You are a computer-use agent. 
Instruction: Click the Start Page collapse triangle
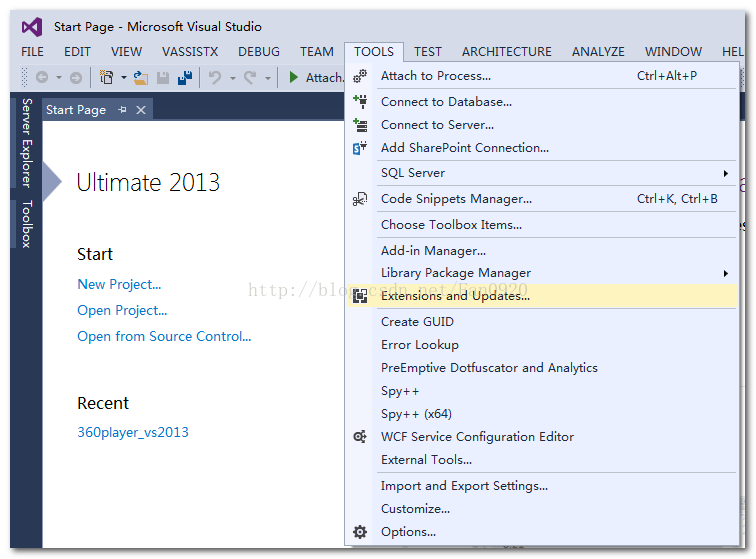point(52,181)
